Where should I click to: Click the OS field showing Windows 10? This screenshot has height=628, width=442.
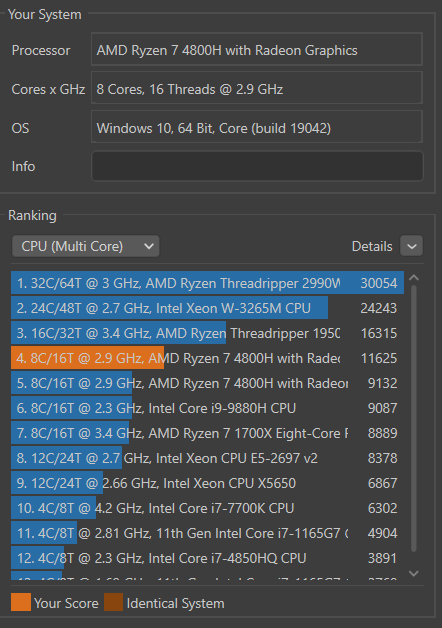tap(257, 127)
